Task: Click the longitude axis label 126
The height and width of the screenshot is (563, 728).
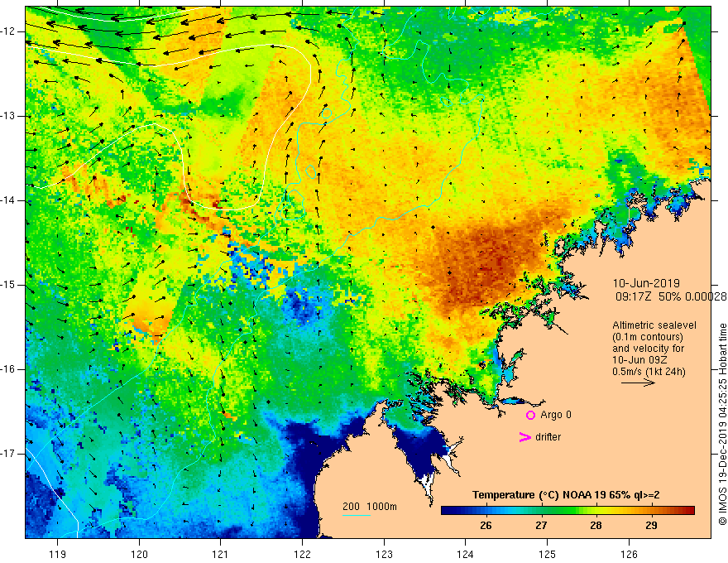Action: 629,554
